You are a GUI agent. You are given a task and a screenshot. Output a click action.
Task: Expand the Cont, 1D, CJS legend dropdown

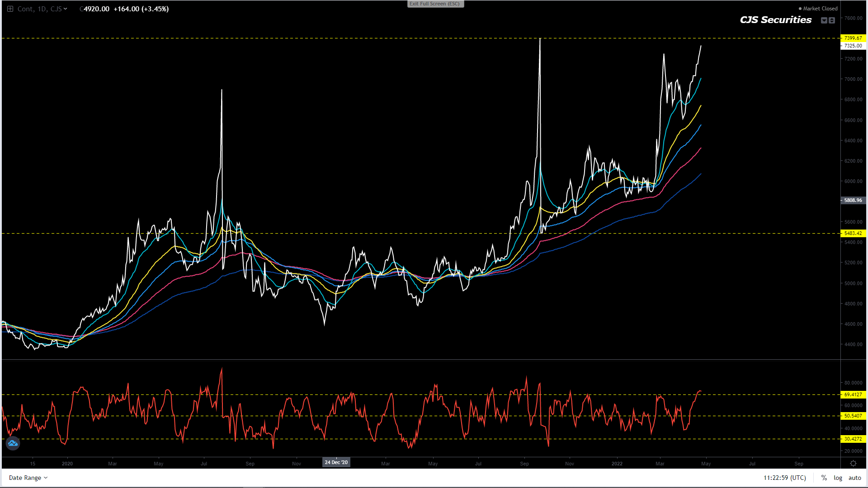[66, 9]
